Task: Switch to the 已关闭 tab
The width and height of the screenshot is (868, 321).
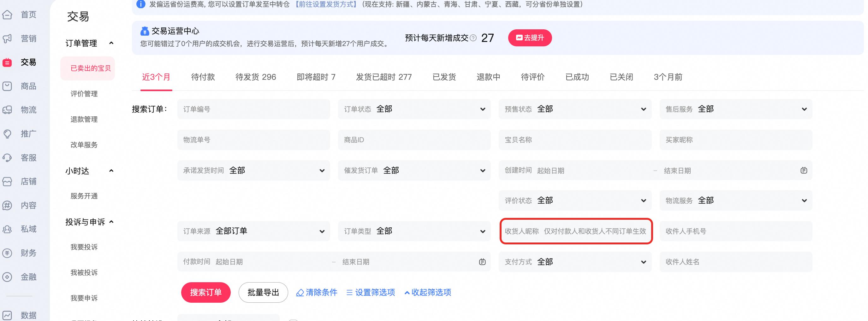Action: [x=621, y=77]
